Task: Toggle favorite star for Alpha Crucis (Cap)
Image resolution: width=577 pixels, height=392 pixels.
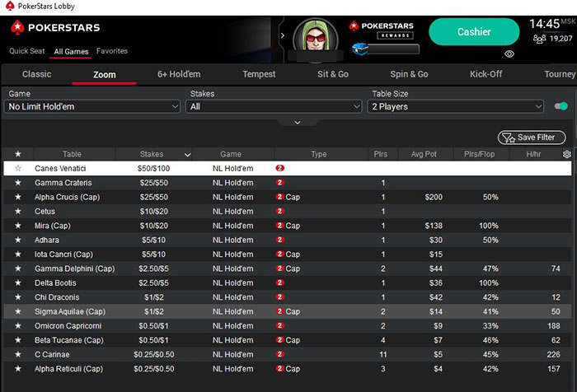Action: click(x=17, y=197)
